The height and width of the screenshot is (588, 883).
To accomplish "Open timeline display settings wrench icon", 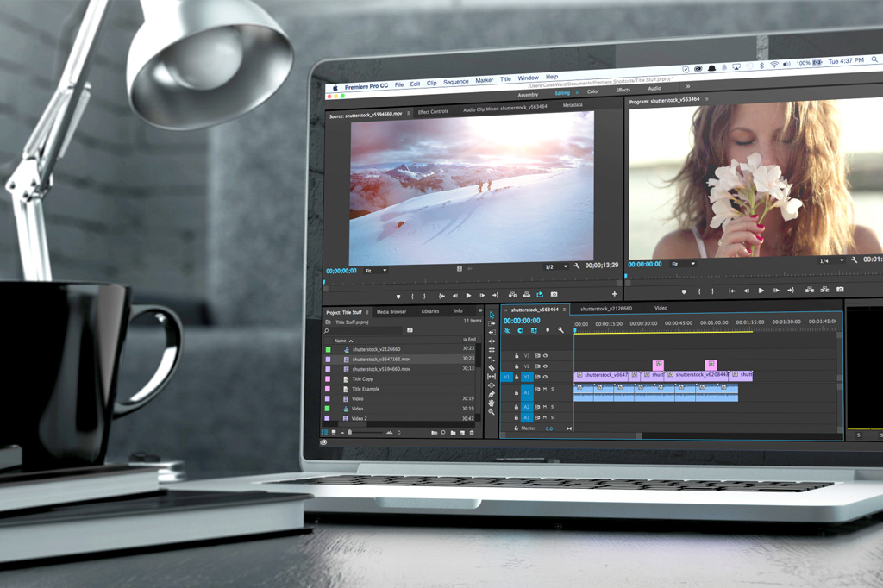I will [x=560, y=330].
